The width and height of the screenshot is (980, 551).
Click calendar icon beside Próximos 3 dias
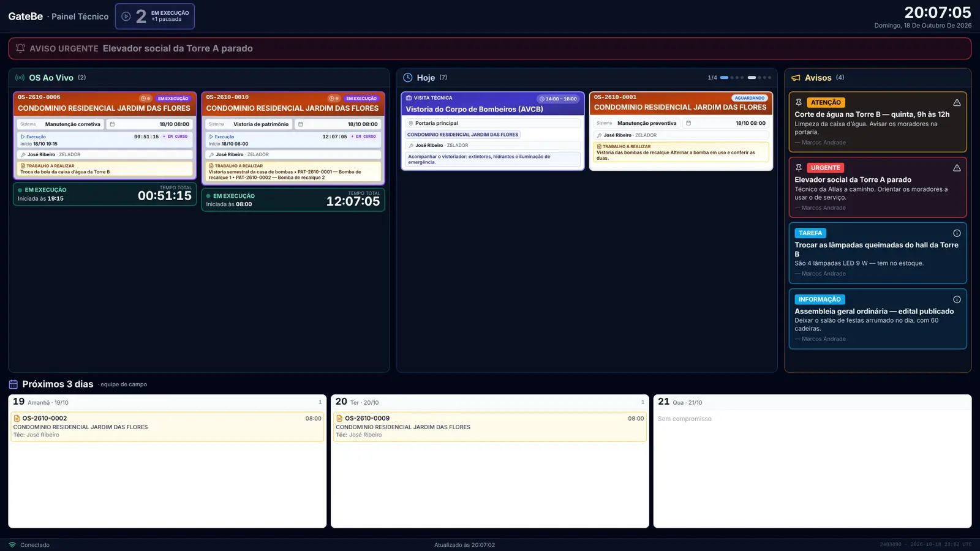(13, 384)
